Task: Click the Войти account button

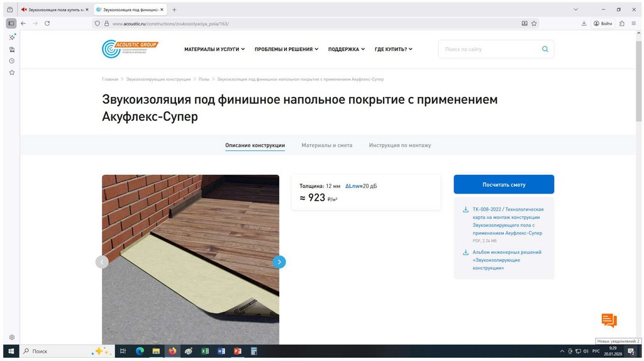Action: [603, 23]
